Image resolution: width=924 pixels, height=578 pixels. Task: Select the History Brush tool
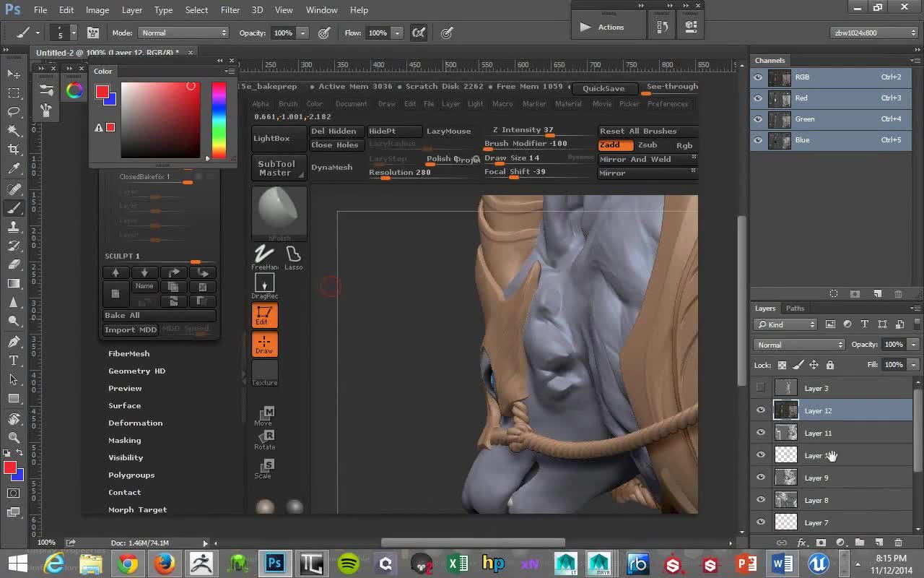(x=14, y=246)
